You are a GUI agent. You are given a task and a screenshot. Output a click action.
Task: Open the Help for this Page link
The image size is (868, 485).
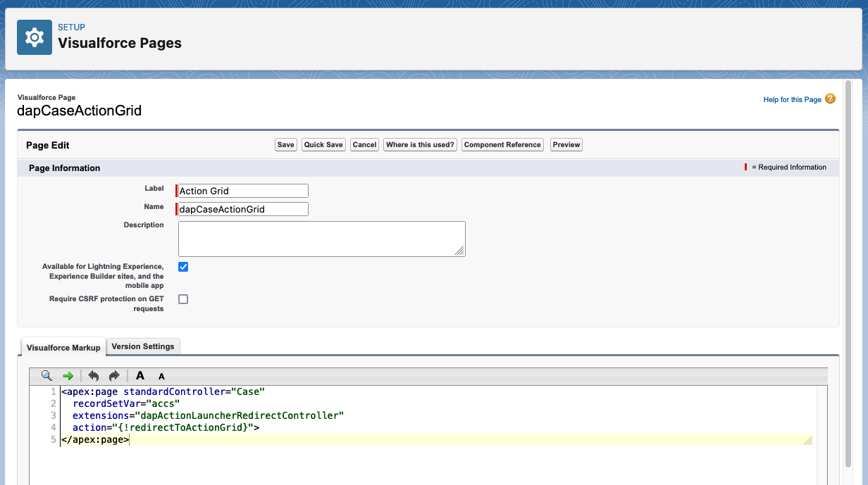(792, 100)
